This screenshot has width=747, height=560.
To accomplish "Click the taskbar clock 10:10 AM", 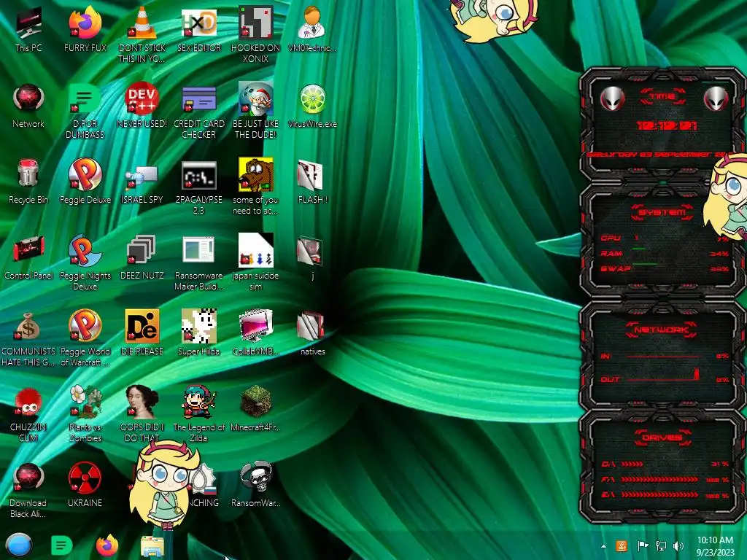I will (x=715, y=546).
